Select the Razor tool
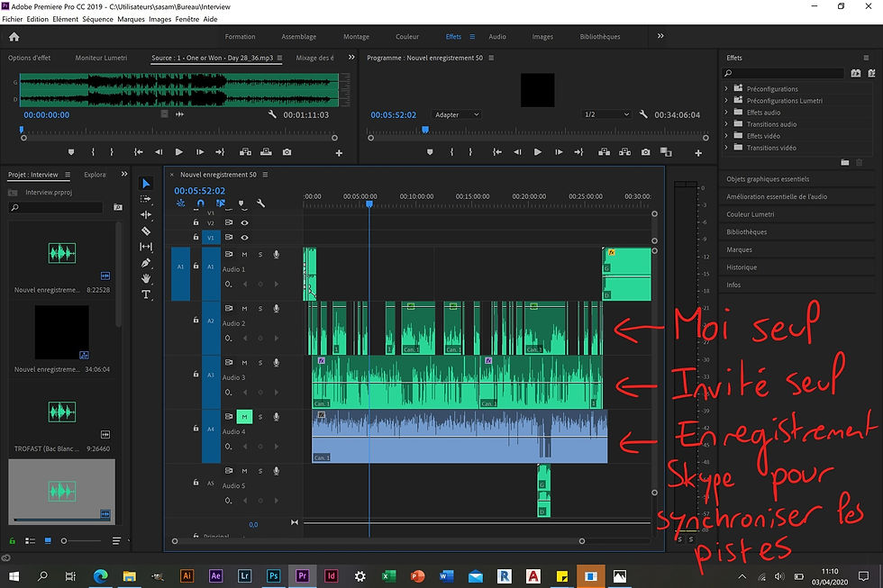Image resolution: width=883 pixels, height=588 pixels. pos(146,231)
